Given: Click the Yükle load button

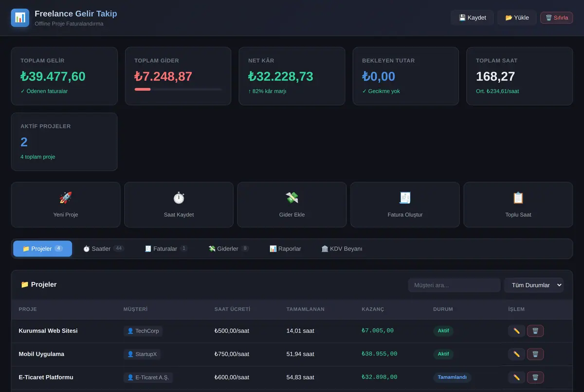Looking at the screenshot, I should pyautogui.click(x=517, y=18).
